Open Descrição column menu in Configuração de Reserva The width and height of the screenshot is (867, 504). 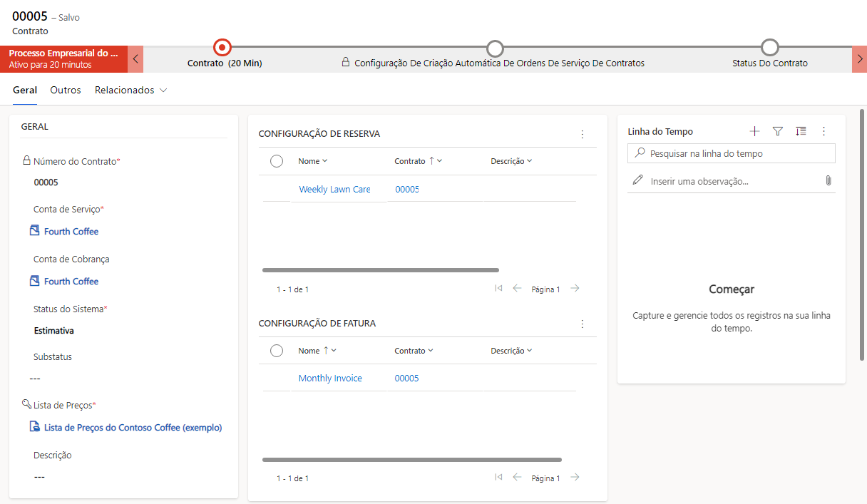point(511,161)
